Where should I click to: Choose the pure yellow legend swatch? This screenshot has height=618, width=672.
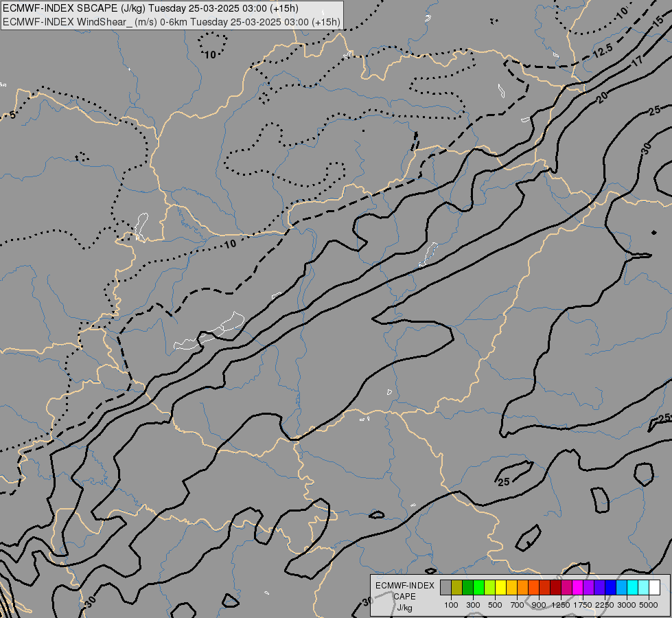pyautogui.click(x=500, y=588)
